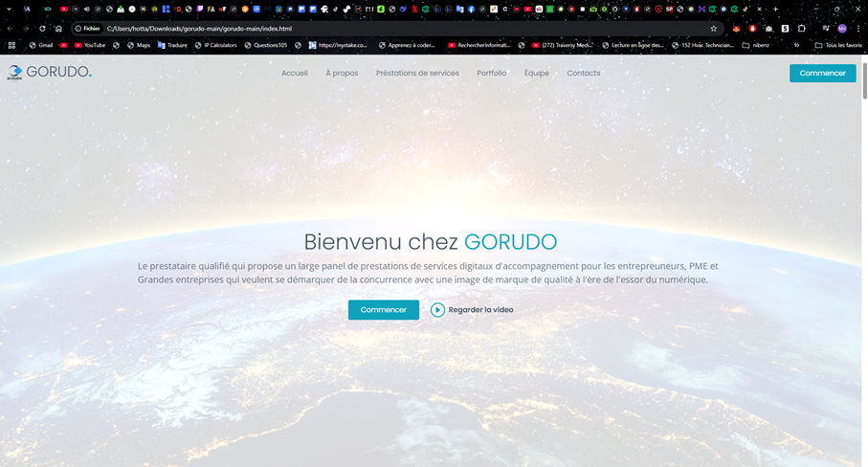
Task: Play the video with the circular play icon
Action: pos(437,310)
